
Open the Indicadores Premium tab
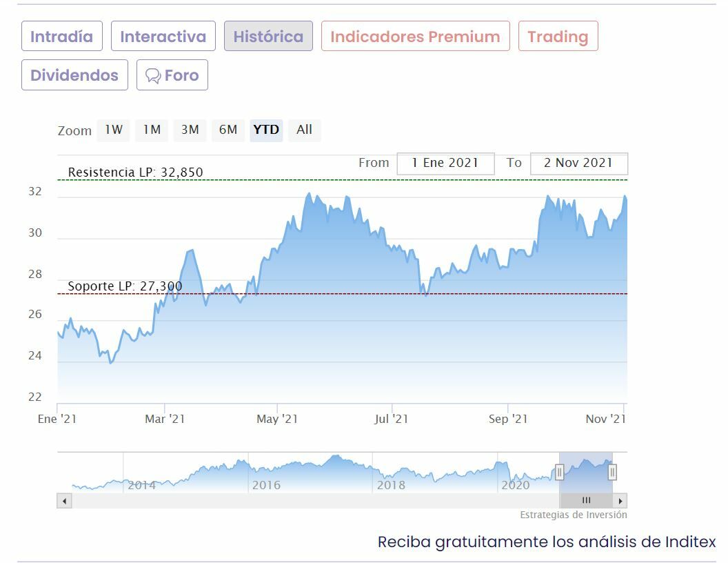point(415,37)
